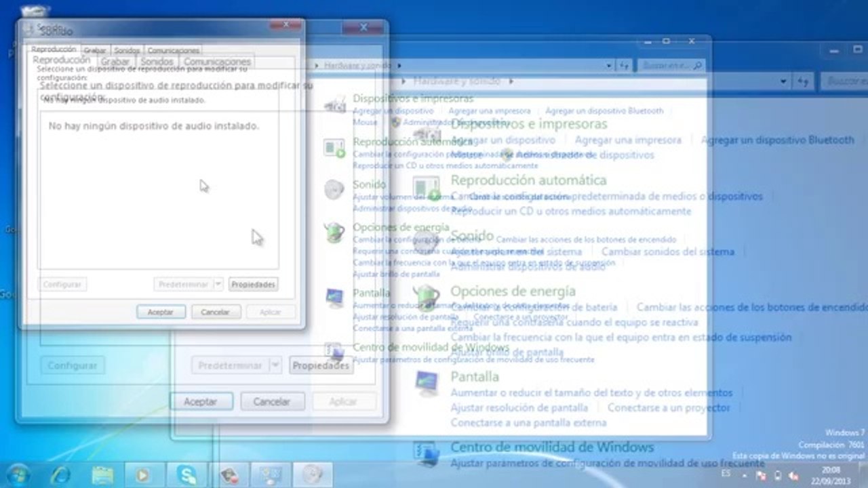Click the search box in small Control Panel
Viewport: 868px width, 488px height.
(670, 65)
